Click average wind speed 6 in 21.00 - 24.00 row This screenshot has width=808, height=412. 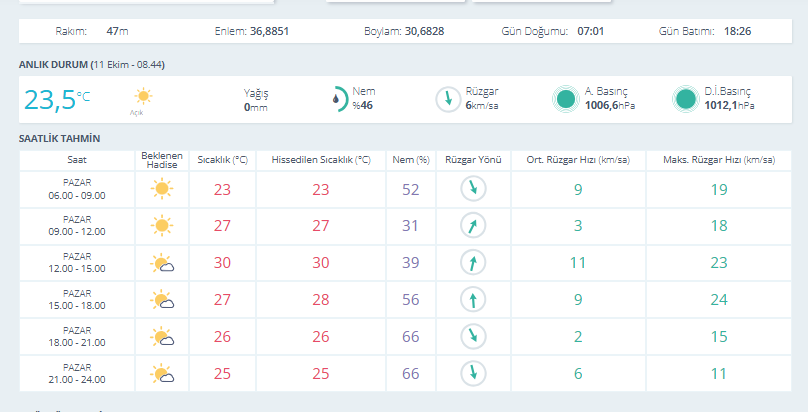[x=578, y=374]
